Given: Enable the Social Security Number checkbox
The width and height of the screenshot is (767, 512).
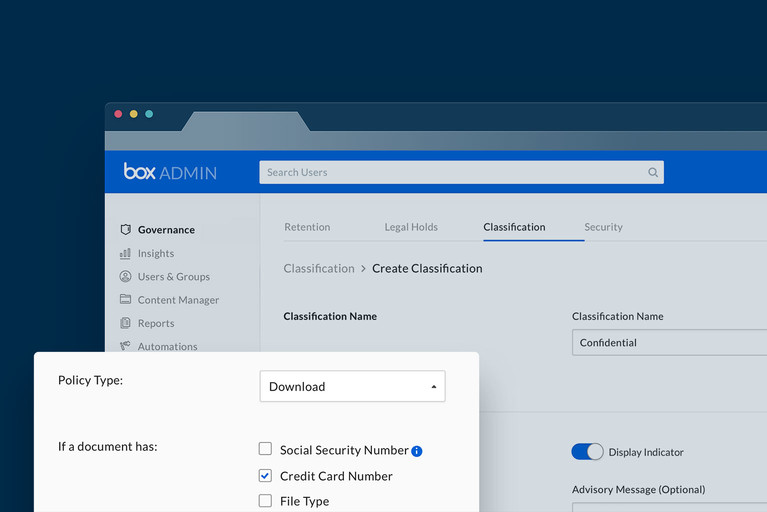Looking at the screenshot, I should tap(265, 450).
